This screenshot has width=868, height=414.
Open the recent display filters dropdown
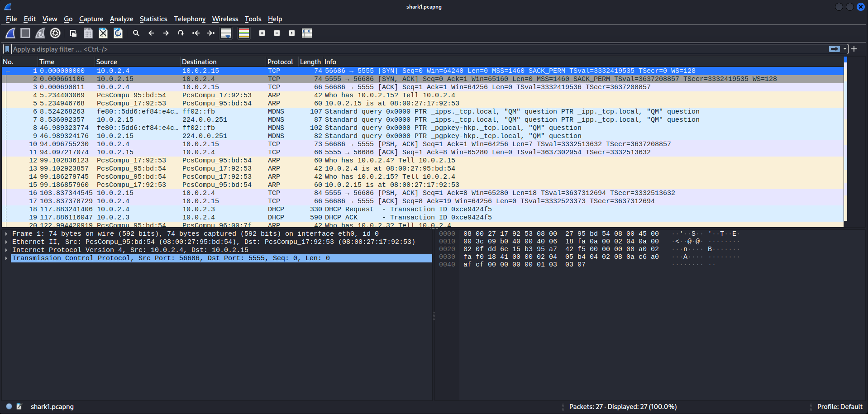click(844, 49)
